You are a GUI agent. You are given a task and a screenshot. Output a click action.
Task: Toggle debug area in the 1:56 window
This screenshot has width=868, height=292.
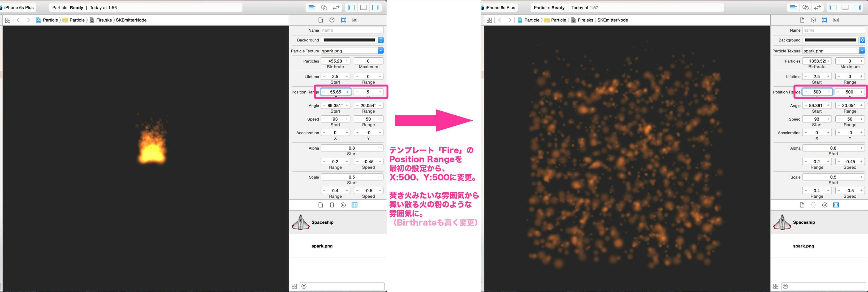click(x=364, y=7)
